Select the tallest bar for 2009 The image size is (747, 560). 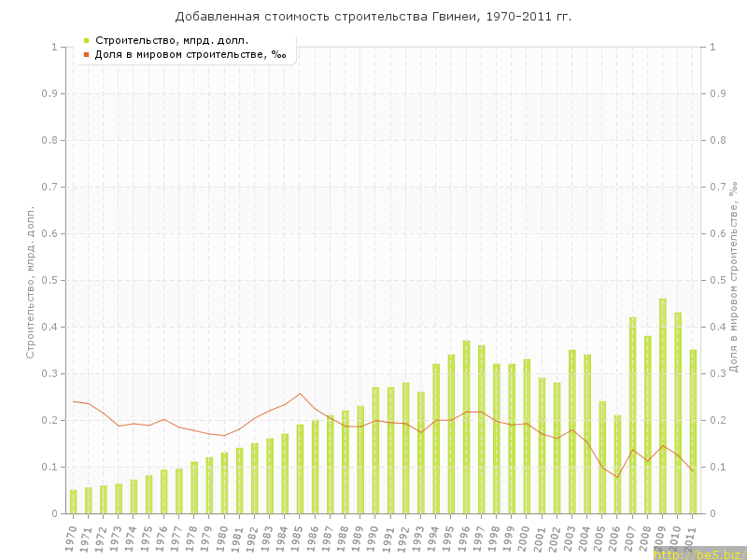tap(663, 406)
